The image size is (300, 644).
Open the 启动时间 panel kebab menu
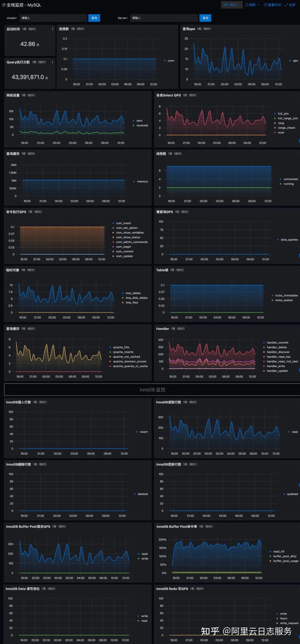(52, 29)
